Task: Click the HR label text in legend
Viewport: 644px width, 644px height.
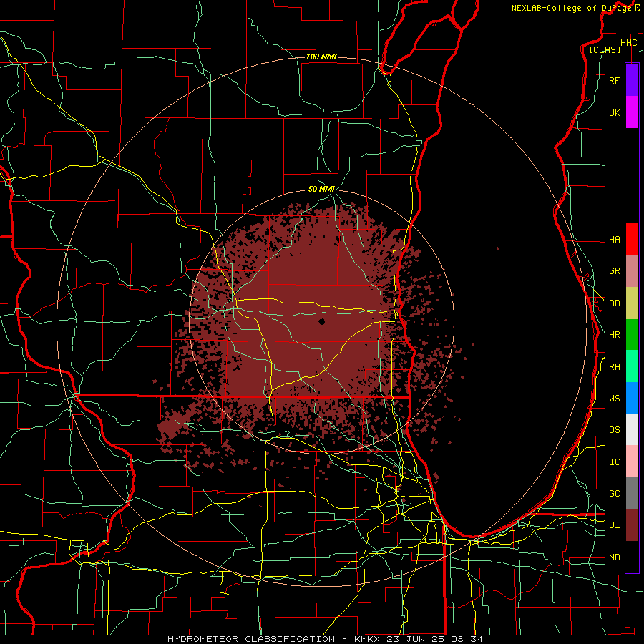Action: (x=614, y=335)
